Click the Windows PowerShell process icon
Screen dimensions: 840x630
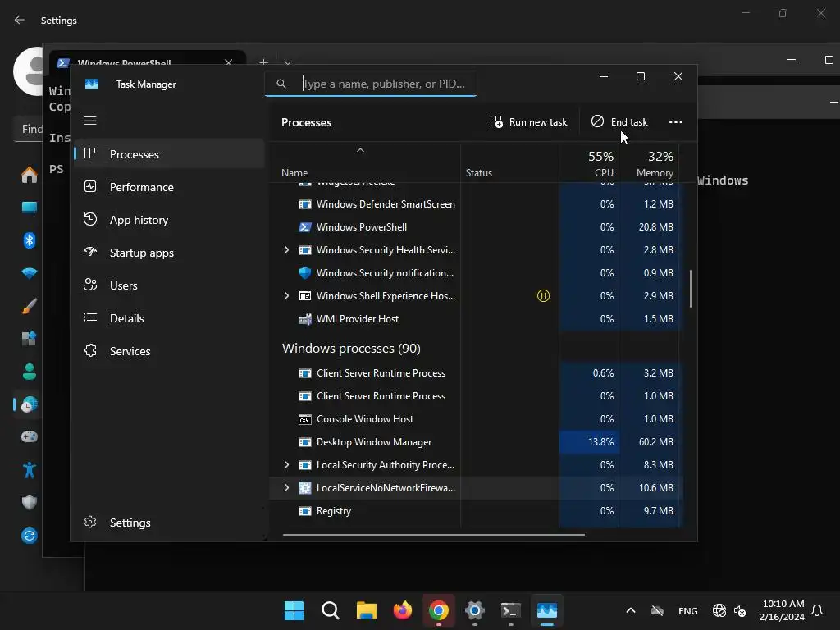pyautogui.click(x=305, y=227)
